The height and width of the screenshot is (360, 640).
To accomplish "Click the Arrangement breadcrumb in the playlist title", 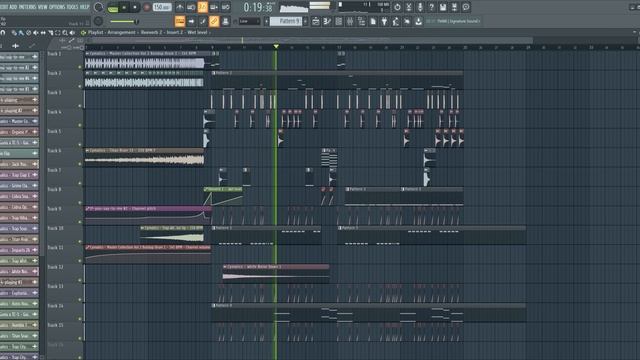I will 121,32.
